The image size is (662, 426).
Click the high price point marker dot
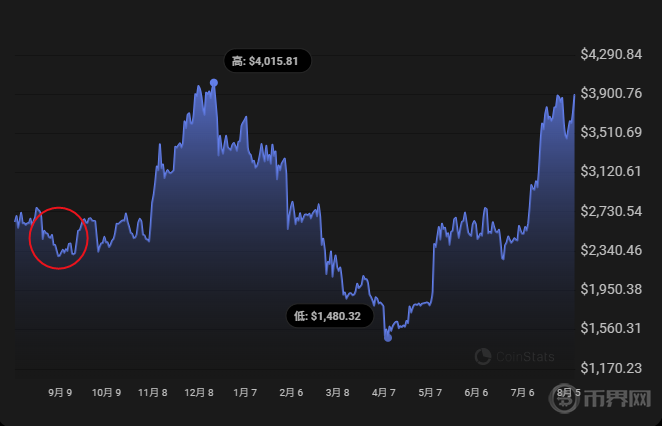pos(214,83)
